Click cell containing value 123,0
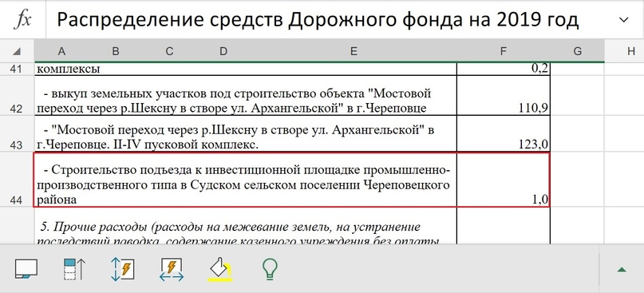The width and height of the screenshot is (644, 293). (503, 133)
